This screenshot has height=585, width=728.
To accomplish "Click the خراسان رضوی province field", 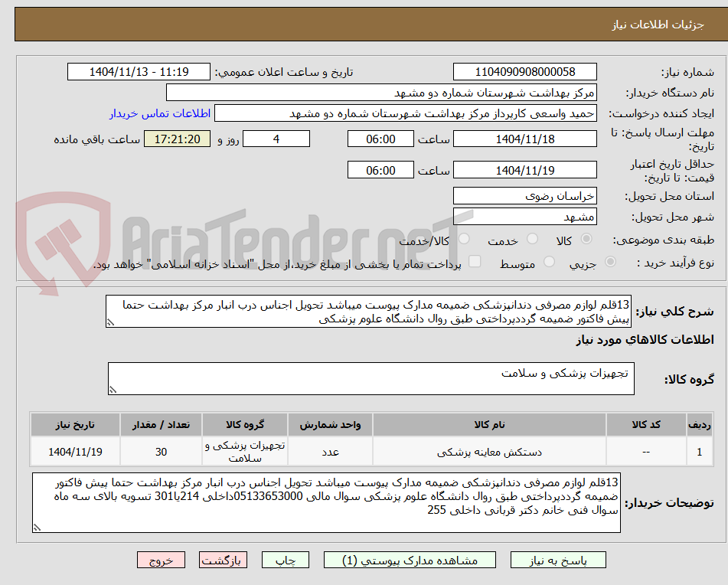I will 524,196.
